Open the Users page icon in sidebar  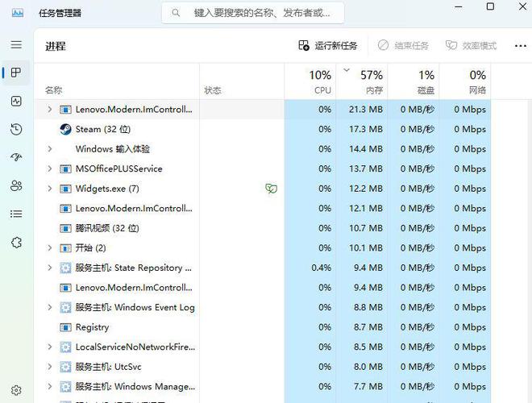(16, 185)
